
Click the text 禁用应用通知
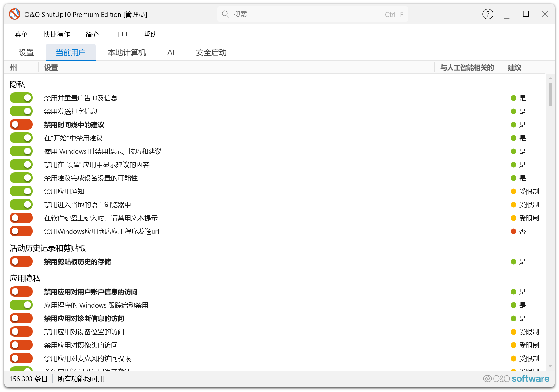[64, 192]
